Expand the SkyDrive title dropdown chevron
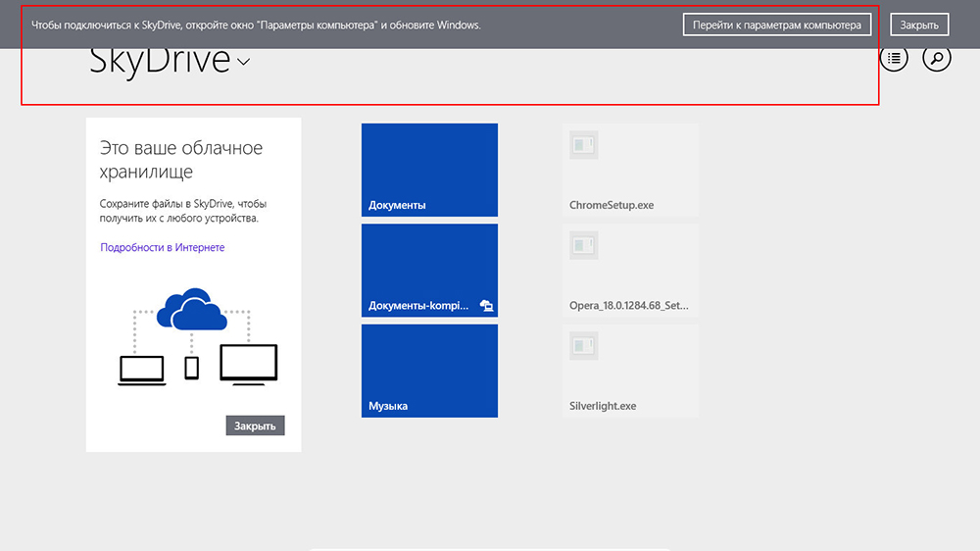The image size is (980, 551). (244, 62)
